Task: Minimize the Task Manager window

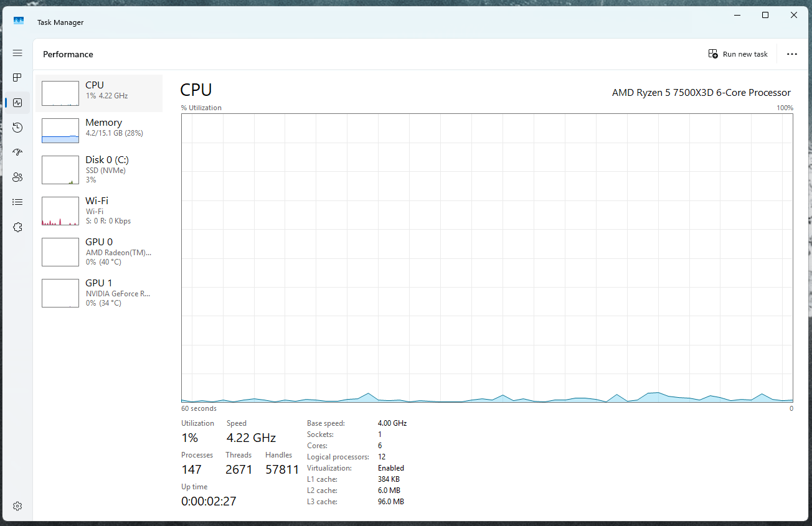Action: 737,16
